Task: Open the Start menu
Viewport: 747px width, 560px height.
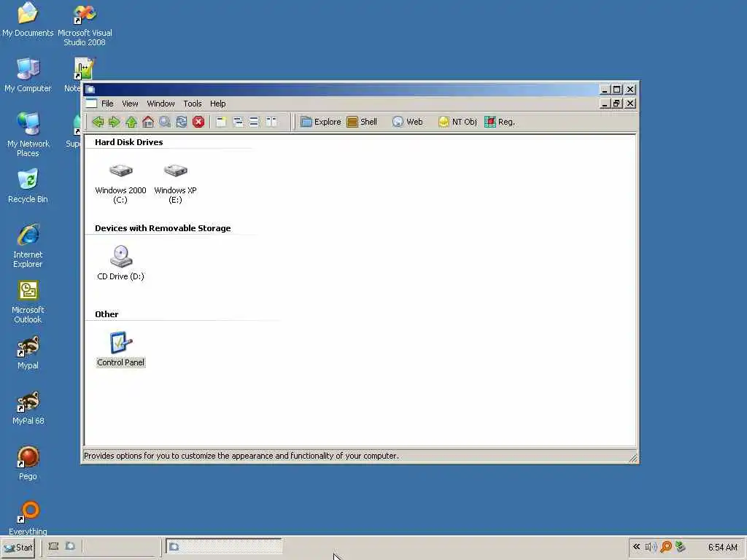Action: pos(18,547)
